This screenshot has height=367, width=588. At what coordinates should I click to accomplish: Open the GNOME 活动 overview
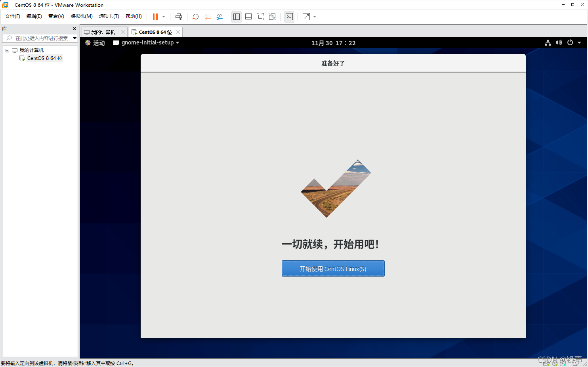[x=95, y=43]
